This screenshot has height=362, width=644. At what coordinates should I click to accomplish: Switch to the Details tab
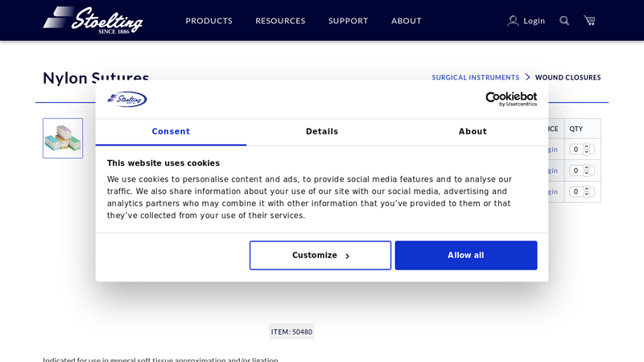pos(322,132)
